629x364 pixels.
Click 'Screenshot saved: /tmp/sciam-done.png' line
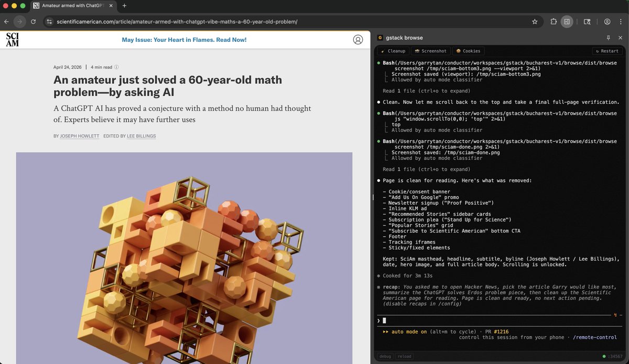click(446, 152)
